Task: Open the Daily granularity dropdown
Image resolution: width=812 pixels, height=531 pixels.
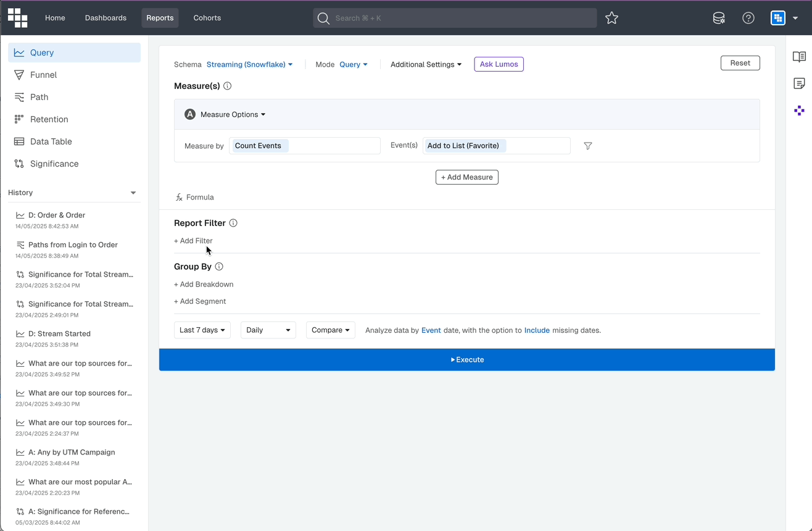Action: click(x=268, y=330)
